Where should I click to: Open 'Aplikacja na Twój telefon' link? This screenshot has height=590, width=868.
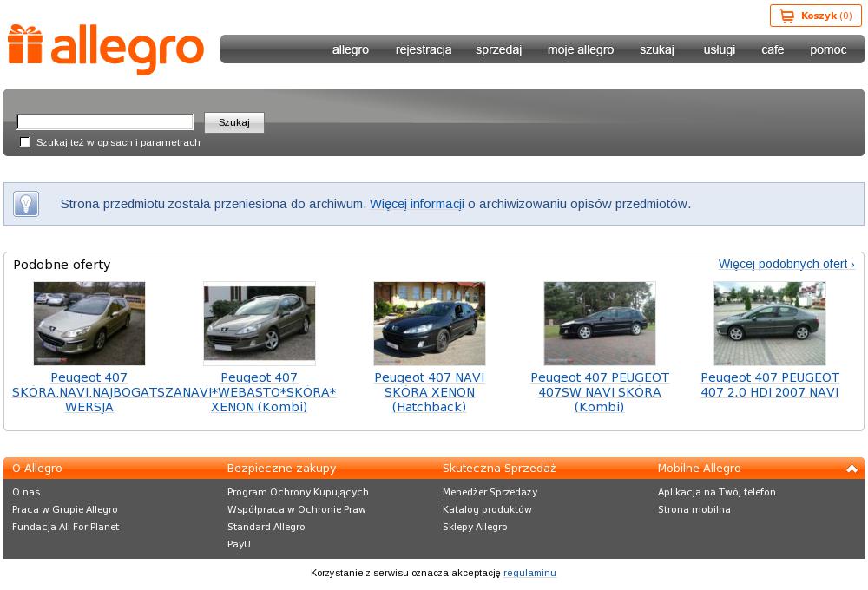pos(716,492)
